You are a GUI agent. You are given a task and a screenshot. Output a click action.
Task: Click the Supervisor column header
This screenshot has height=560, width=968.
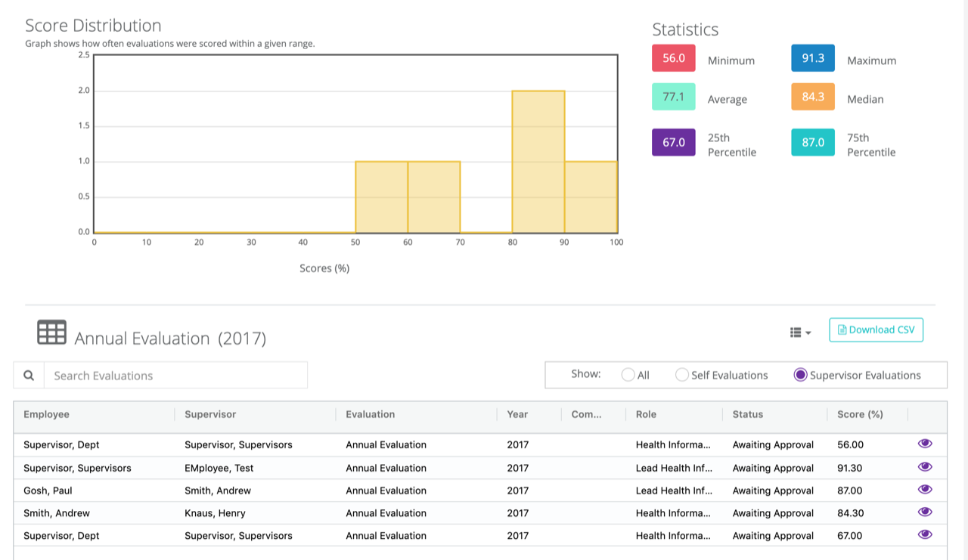pos(210,414)
